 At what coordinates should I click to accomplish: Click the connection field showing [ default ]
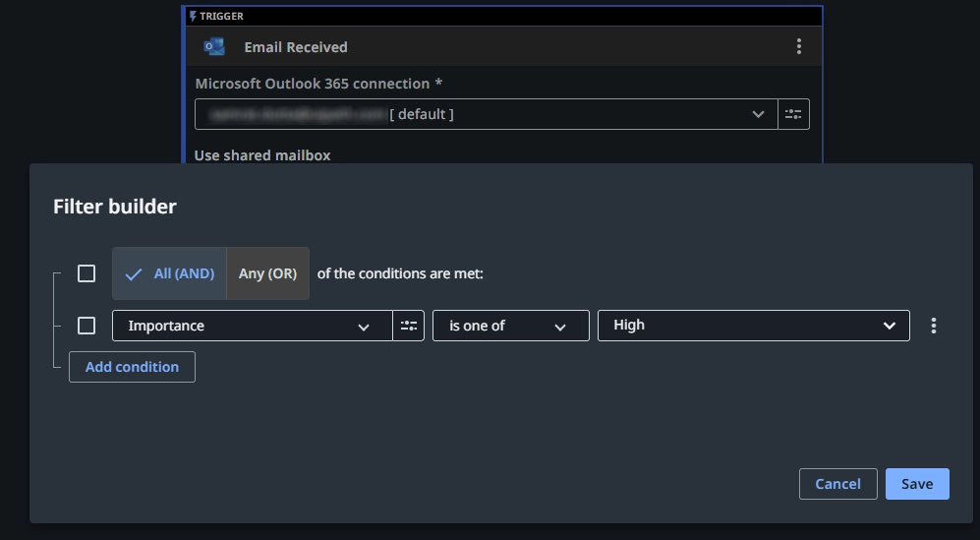(x=472, y=114)
